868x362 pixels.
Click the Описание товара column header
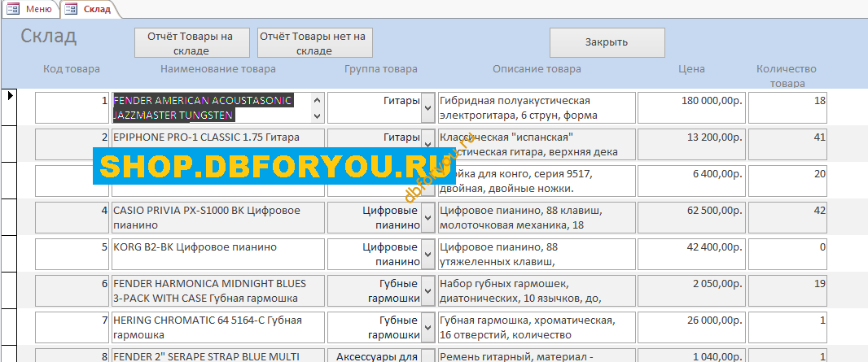point(537,69)
